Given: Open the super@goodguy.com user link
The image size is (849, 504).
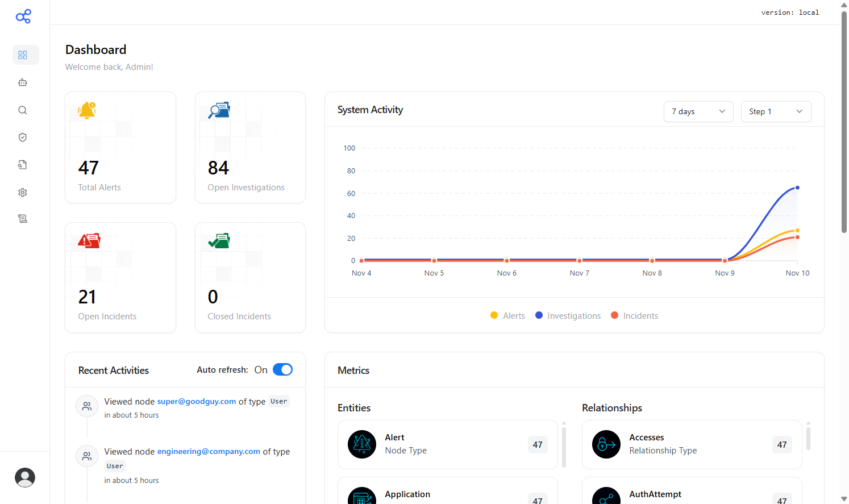Looking at the screenshot, I should (197, 401).
